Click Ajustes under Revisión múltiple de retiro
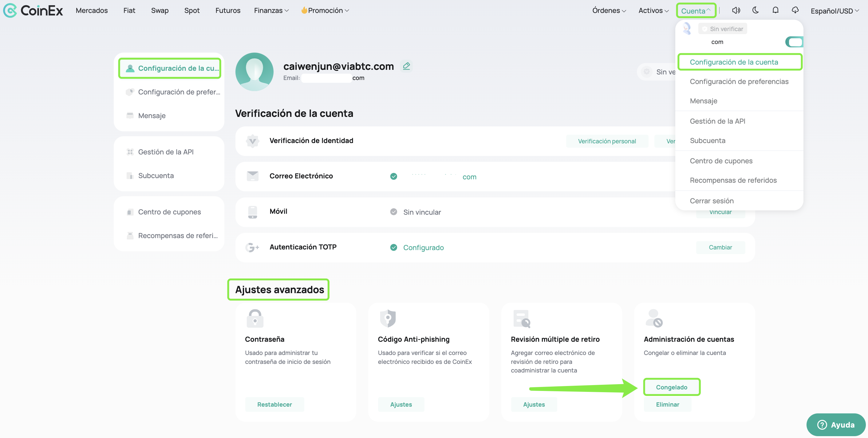Screen dimensions: 868x438 [x=534, y=404]
